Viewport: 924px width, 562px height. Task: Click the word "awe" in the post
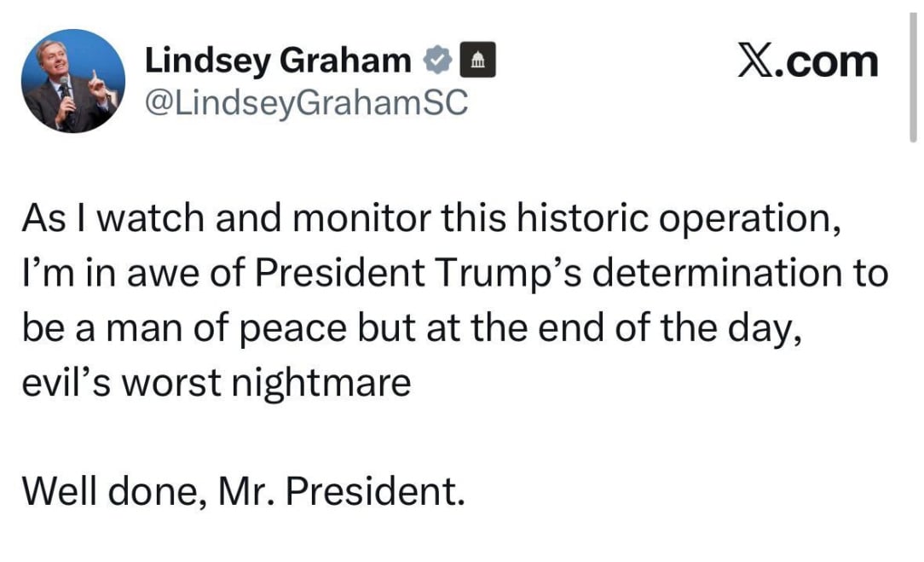(163, 275)
